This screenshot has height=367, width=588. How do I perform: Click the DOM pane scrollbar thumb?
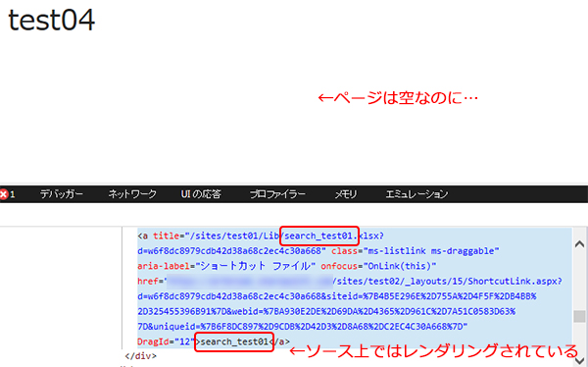coord(579,316)
